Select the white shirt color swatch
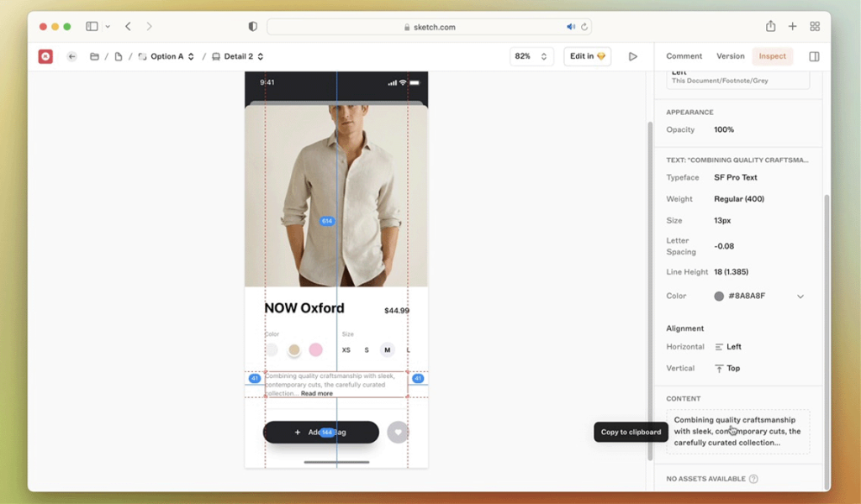The image size is (861, 504). 272,350
